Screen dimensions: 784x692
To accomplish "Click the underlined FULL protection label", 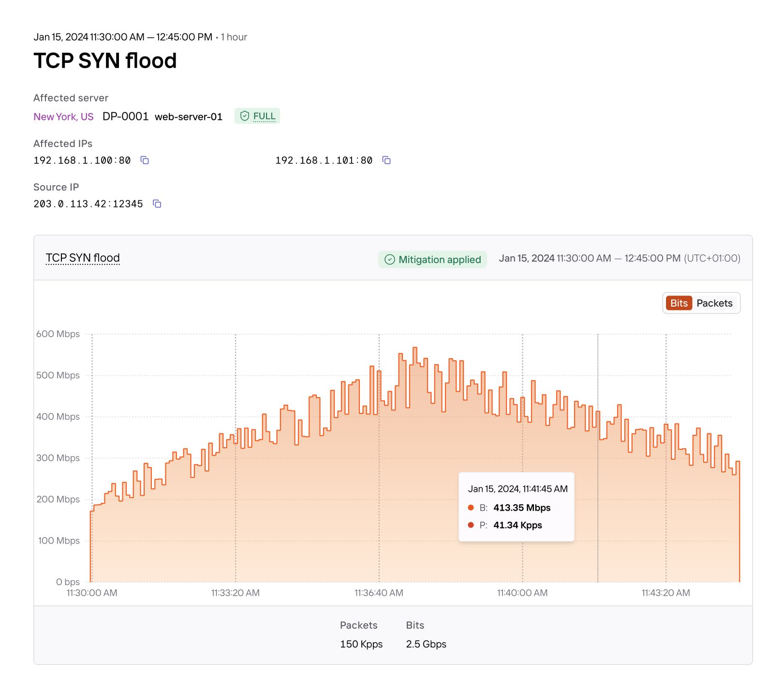I will (x=264, y=116).
